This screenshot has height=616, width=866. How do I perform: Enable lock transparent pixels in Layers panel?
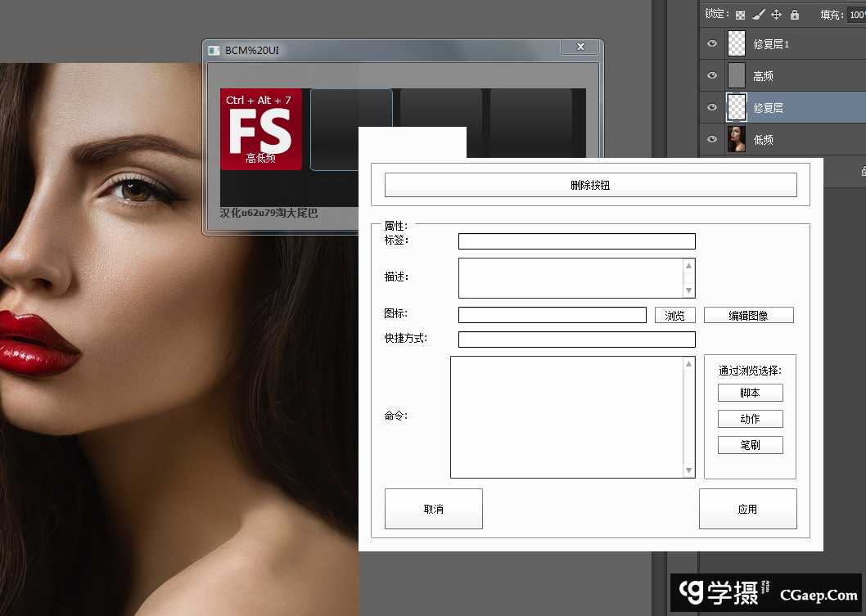pyautogui.click(x=740, y=14)
